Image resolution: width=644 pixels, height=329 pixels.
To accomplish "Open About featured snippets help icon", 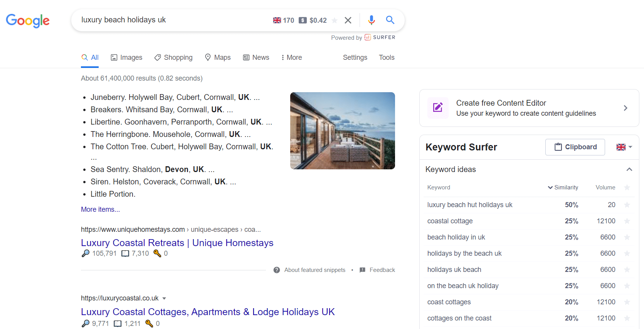I will click(x=277, y=270).
